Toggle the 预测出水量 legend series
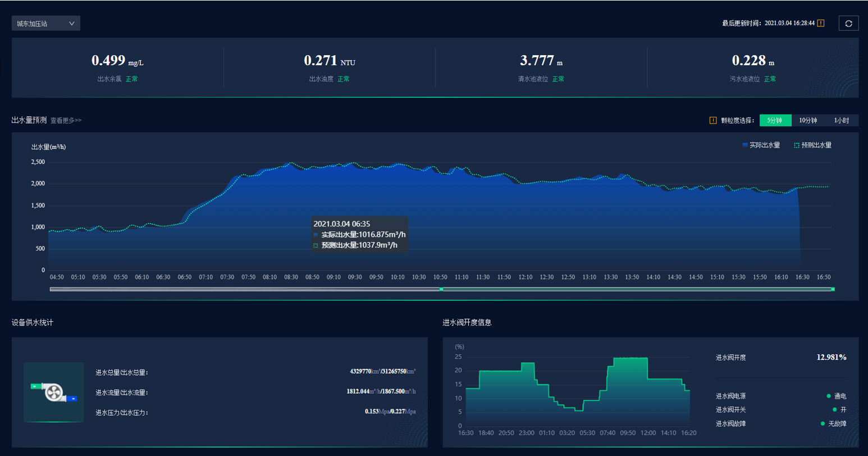The height and width of the screenshot is (456, 868). [812, 145]
